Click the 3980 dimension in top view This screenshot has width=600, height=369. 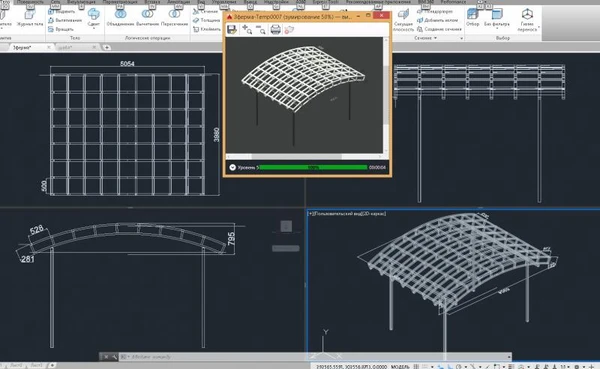tap(217, 135)
